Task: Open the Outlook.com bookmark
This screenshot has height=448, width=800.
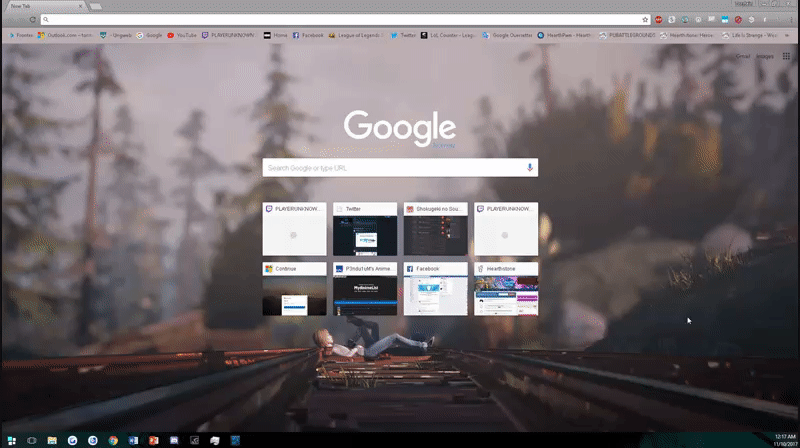Action: click(65, 35)
